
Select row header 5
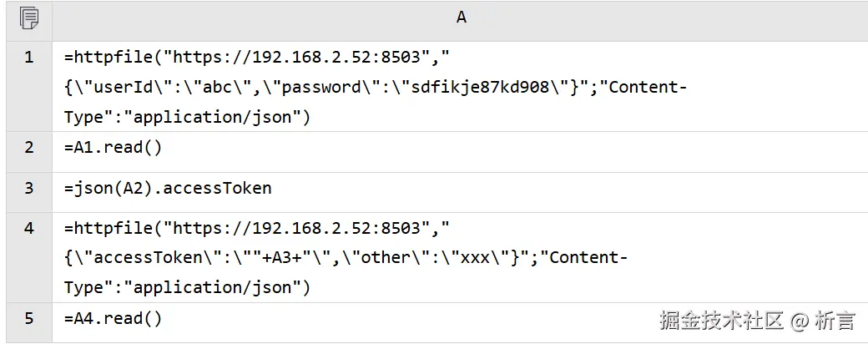click(28, 318)
